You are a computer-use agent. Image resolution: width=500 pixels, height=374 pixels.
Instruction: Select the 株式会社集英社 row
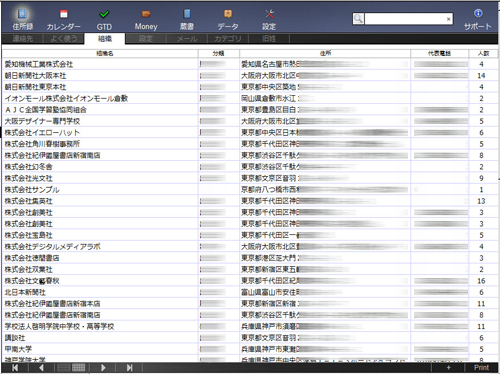(250, 201)
